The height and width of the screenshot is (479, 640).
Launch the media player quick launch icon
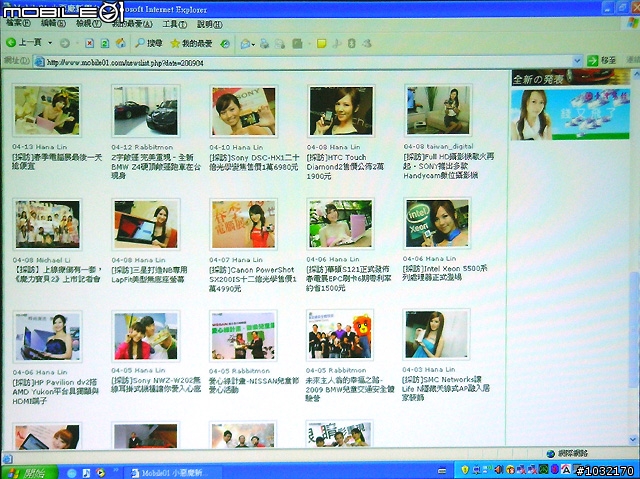tap(100, 473)
